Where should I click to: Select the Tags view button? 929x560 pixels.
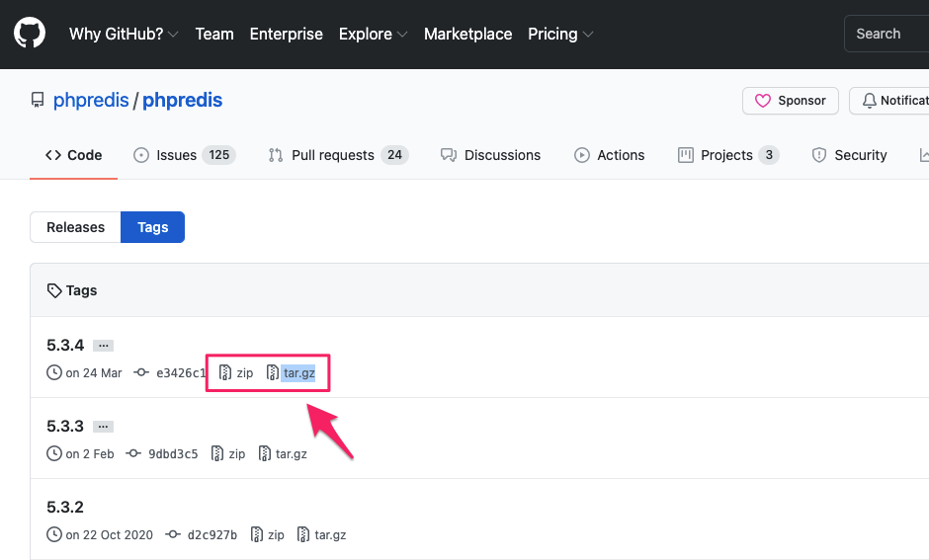point(153,227)
